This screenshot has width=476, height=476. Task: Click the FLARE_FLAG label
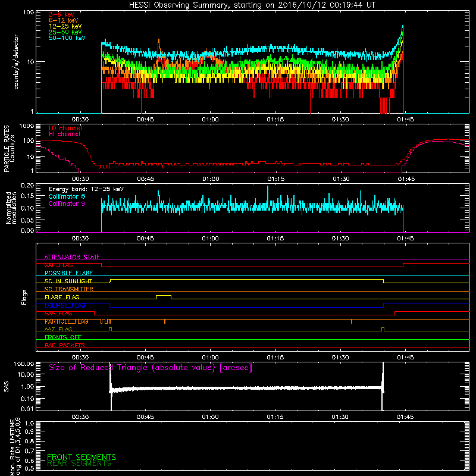[62, 297]
